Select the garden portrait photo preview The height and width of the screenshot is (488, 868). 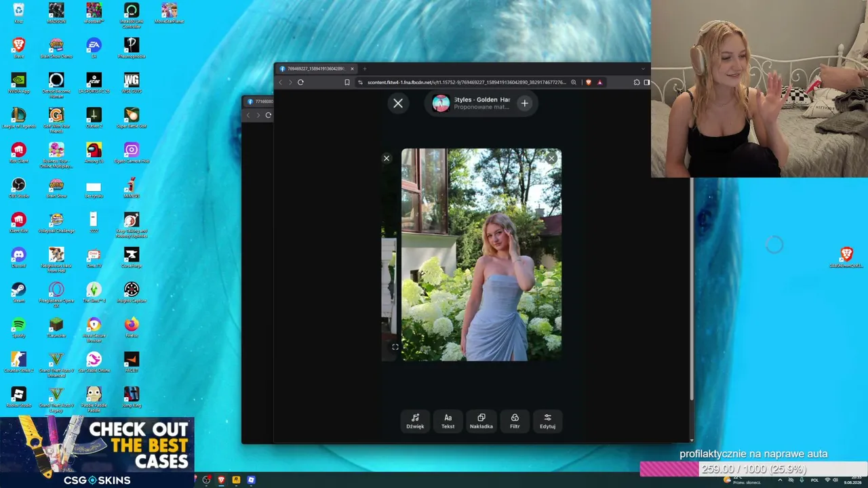point(481,255)
